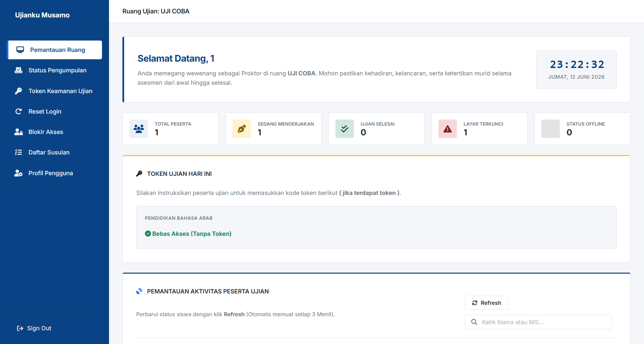Click the PENDIDIKAN BAHASA ARAB subject label
This screenshot has width=644, height=344.
179,218
